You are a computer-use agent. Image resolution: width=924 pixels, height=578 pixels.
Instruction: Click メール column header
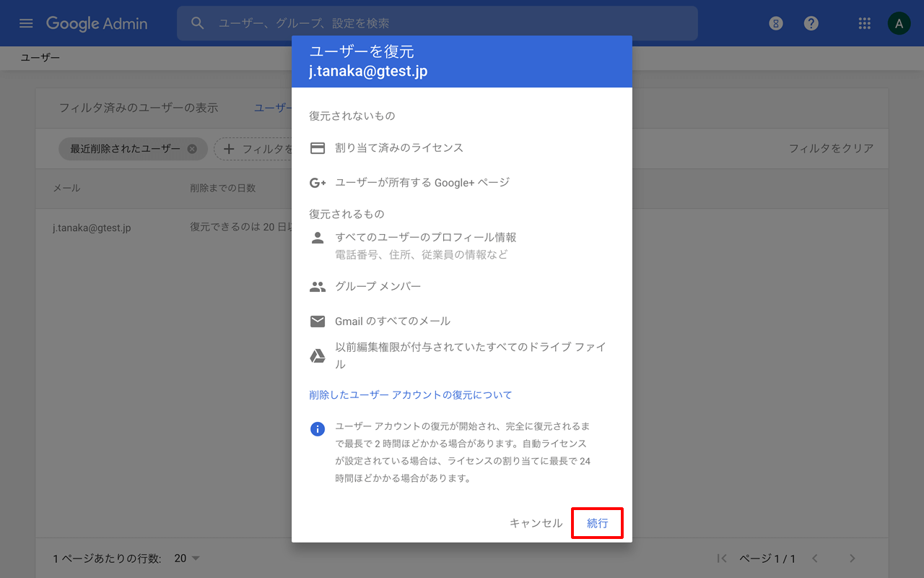tap(66, 188)
